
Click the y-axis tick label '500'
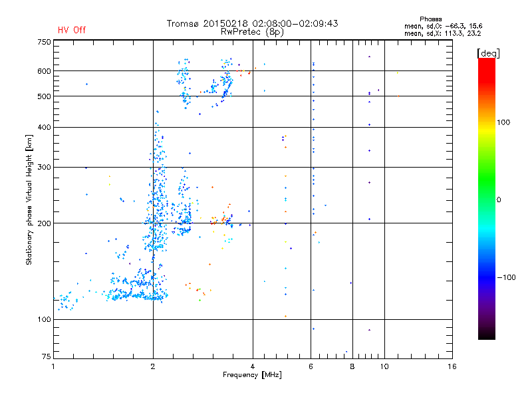coord(44,96)
